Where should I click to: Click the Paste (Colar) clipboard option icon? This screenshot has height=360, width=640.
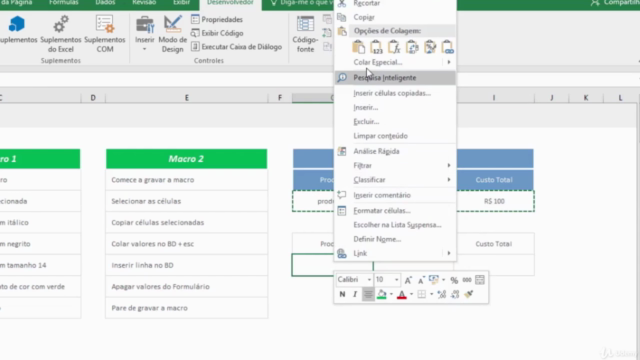tap(358, 47)
